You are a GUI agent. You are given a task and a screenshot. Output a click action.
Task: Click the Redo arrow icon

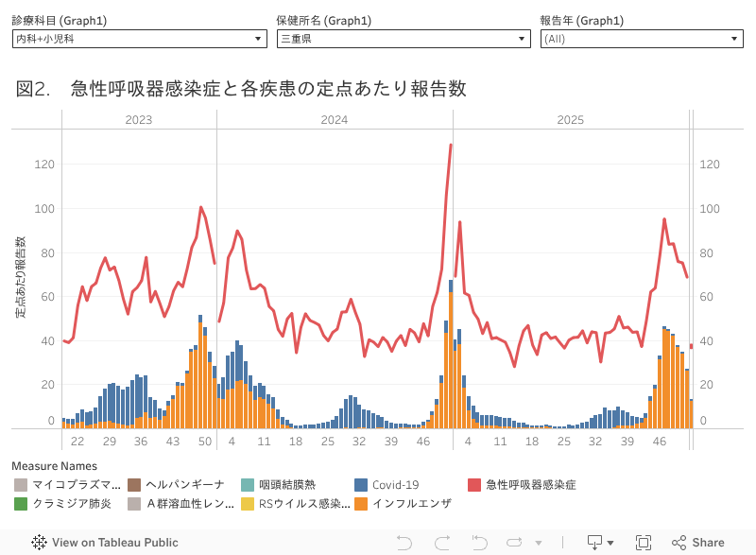(442, 543)
